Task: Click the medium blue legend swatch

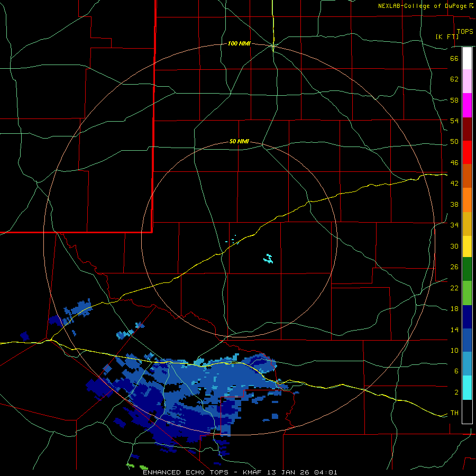Action: (467, 340)
